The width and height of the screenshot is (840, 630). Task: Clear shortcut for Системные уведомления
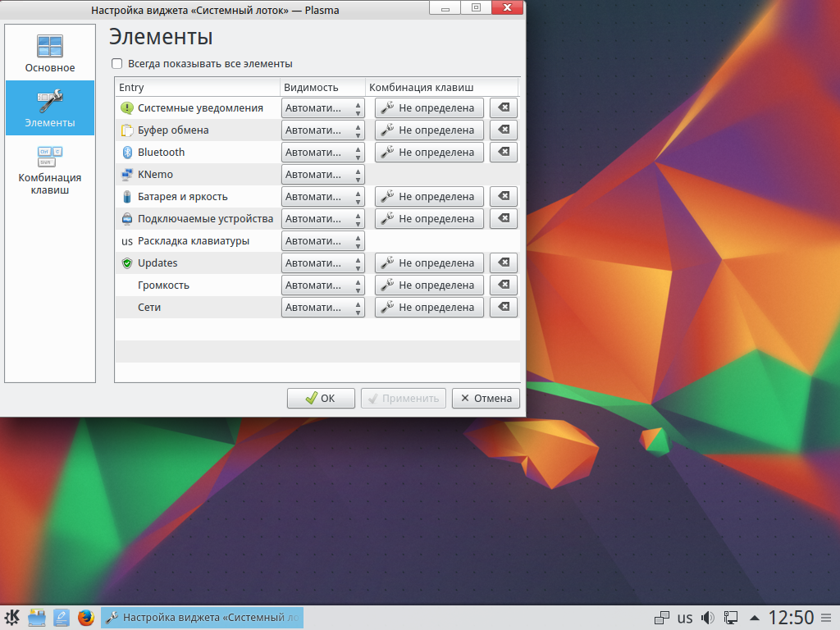pyautogui.click(x=504, y=107)
